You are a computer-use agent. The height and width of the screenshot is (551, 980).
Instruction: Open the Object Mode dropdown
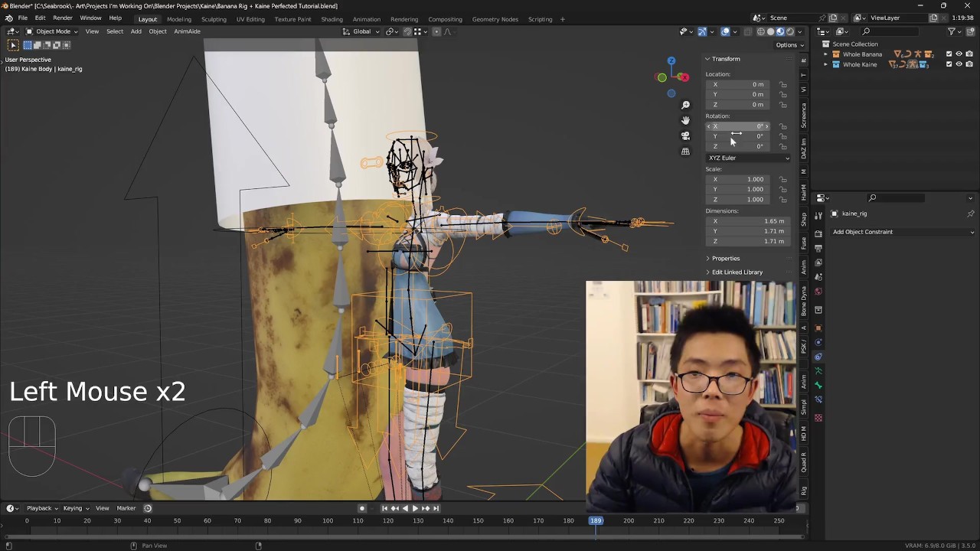coord(52,31)
